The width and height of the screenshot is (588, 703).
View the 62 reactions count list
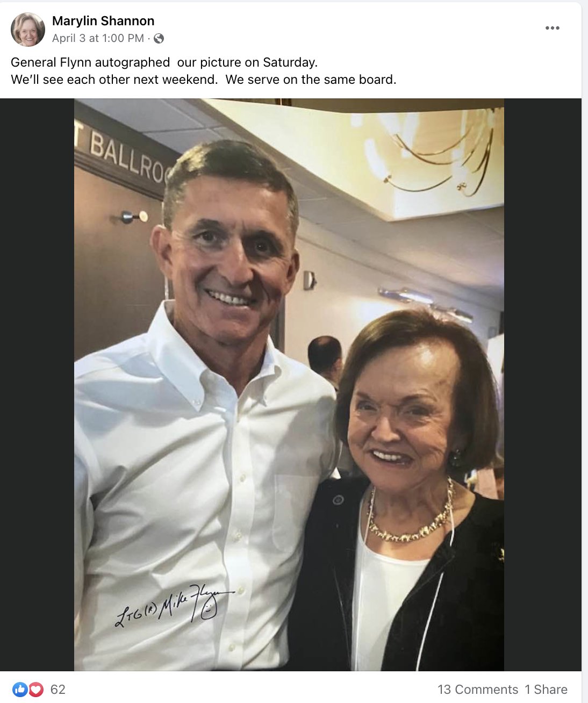(58, 690)
